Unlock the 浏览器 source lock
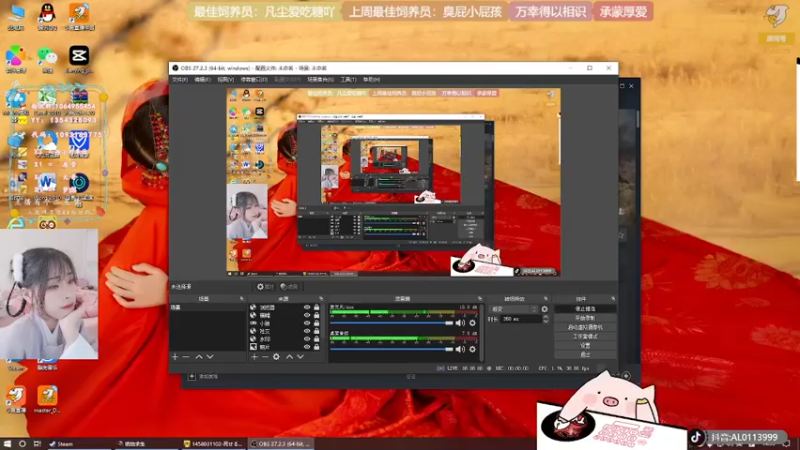 click(316, 308)
